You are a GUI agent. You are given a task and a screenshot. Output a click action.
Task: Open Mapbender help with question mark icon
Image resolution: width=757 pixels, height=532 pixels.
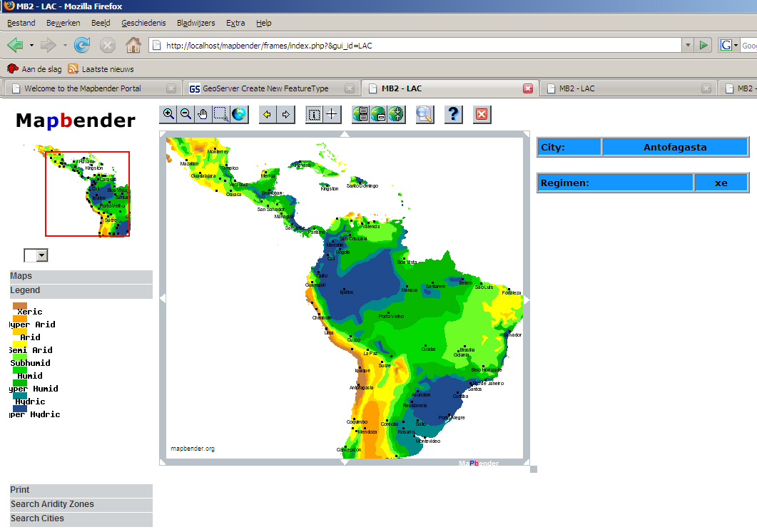[x=453, y=114]
